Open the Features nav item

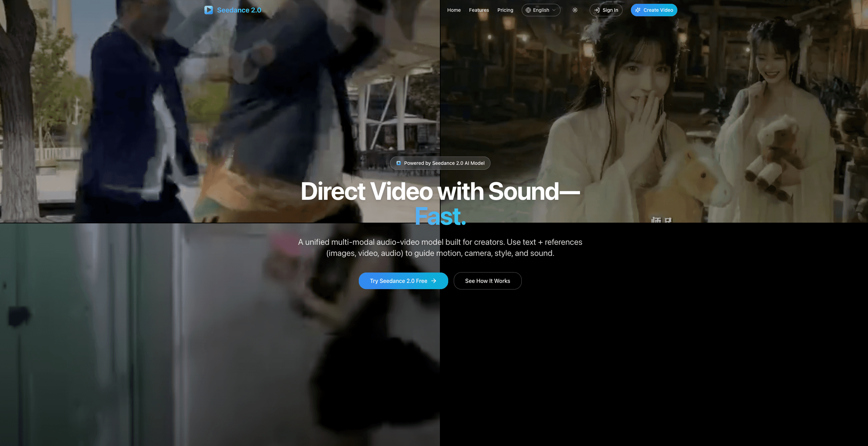(x=479, y=10)
